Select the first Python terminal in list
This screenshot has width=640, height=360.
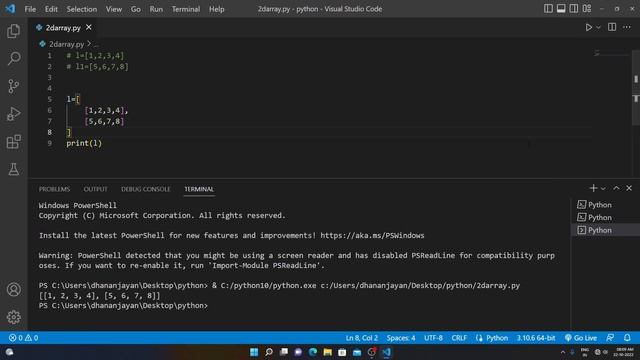point(605,205)
